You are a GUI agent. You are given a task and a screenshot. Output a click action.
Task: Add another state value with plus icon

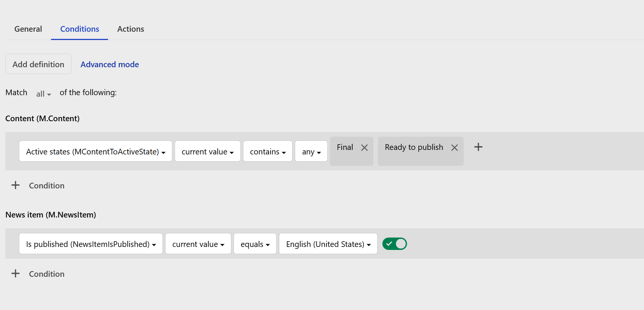click(x=478, y=147)
